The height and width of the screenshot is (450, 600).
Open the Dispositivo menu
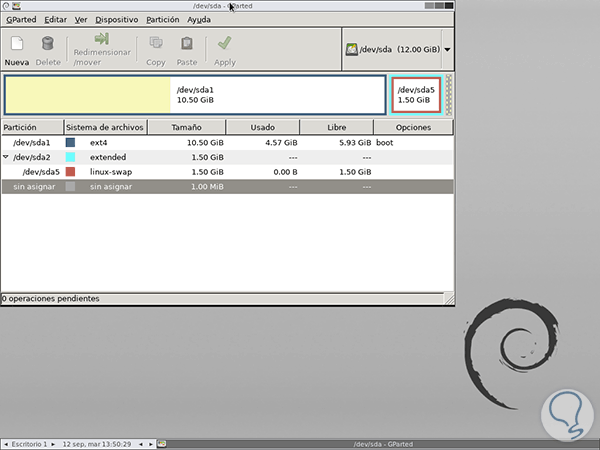tap(117, 20)
